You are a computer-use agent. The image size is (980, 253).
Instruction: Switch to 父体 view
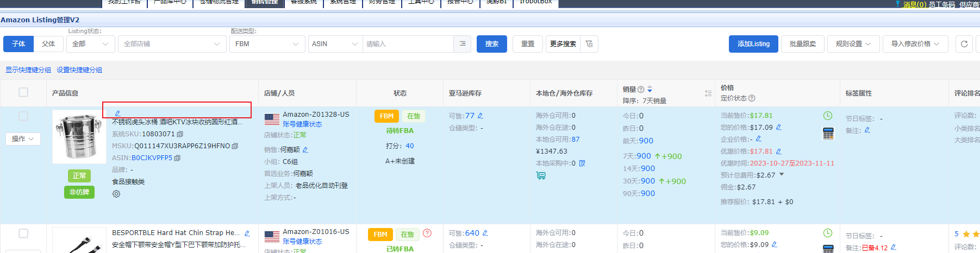pos(48,44)
